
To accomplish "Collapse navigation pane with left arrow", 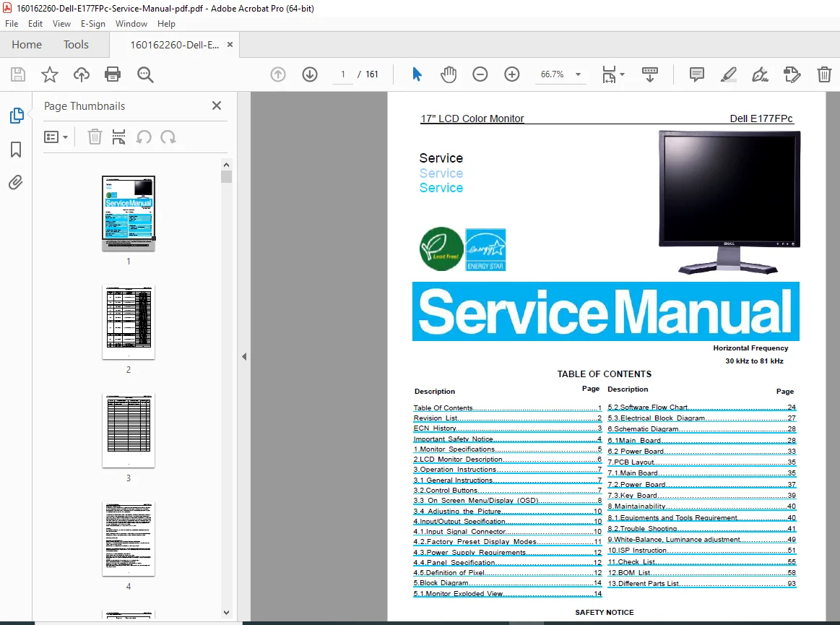I will coord(244,356).
